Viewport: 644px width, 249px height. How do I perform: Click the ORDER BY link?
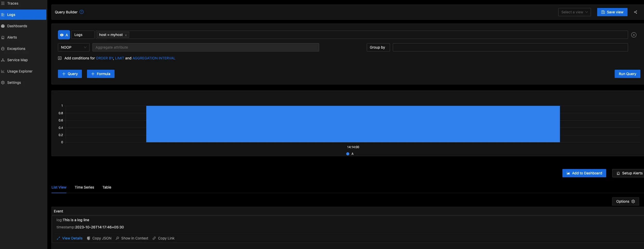(105, 58)
